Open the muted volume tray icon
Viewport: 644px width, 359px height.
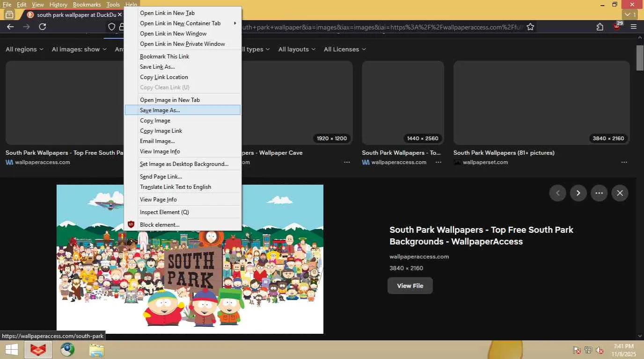(600, 350)
